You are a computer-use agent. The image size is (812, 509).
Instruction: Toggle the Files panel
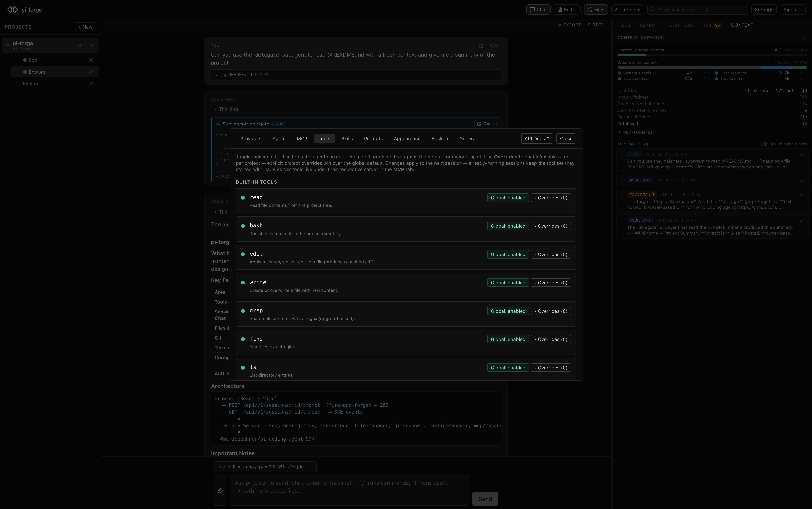click(596, 10)
